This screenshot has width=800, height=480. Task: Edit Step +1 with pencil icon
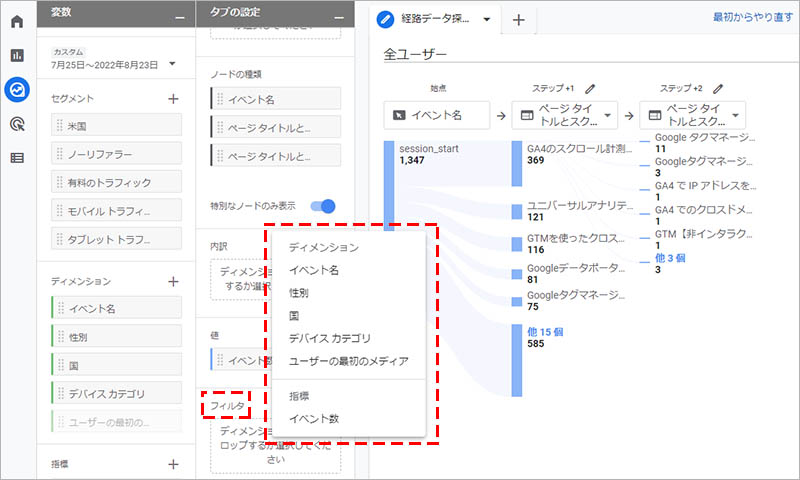pyautogui.click(x=590, y=89)
